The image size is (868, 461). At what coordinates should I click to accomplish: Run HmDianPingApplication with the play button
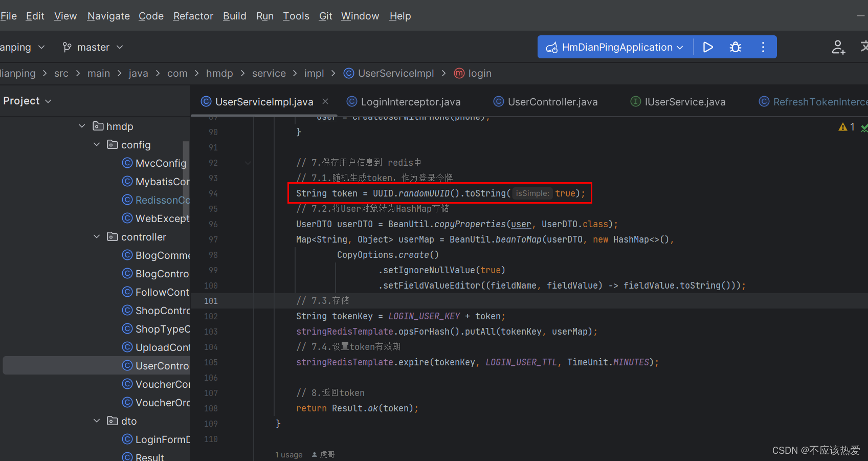(708, 47)
